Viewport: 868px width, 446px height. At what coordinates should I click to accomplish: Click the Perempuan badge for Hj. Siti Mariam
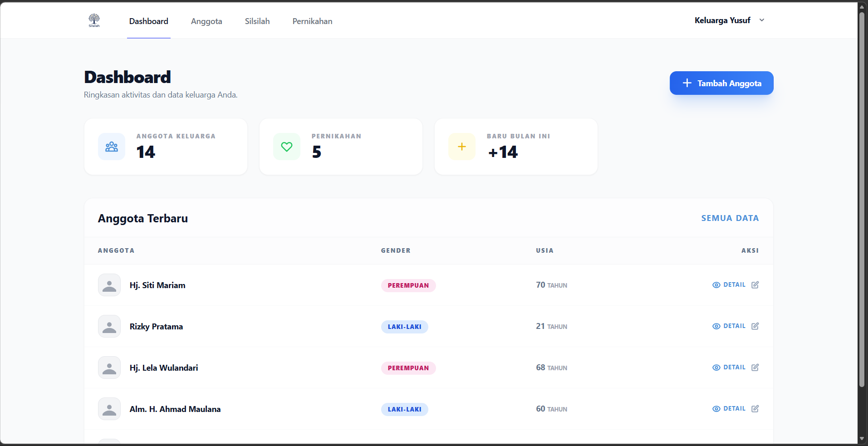click(x=408, y=285)
